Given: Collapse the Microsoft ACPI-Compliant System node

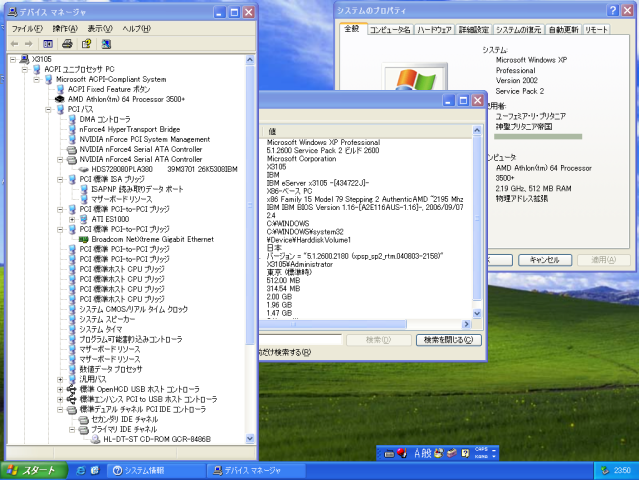Looking at the screenshot, I should tap(37, 79).
